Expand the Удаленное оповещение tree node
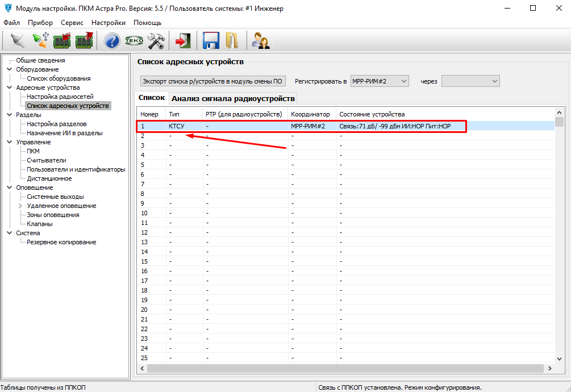The height and width of the screenshot is (392, 571). [x=20, y=206]
